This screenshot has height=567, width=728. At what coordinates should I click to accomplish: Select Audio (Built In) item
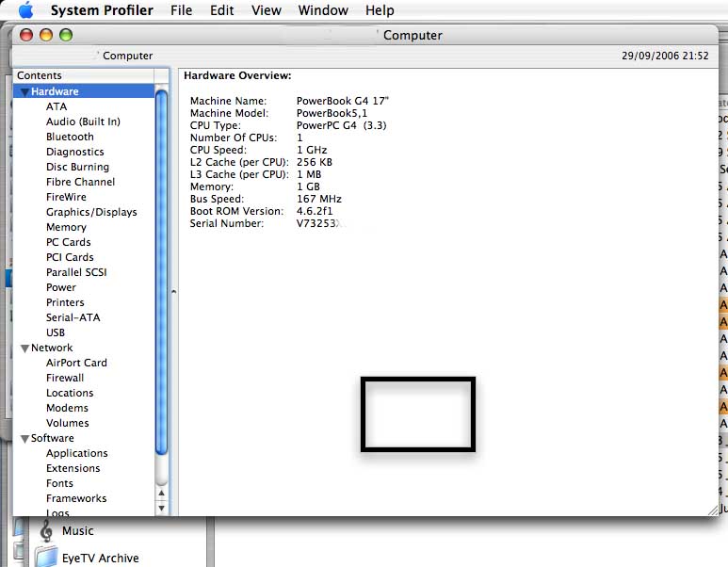pyautogui.click(x=83, y=121)
